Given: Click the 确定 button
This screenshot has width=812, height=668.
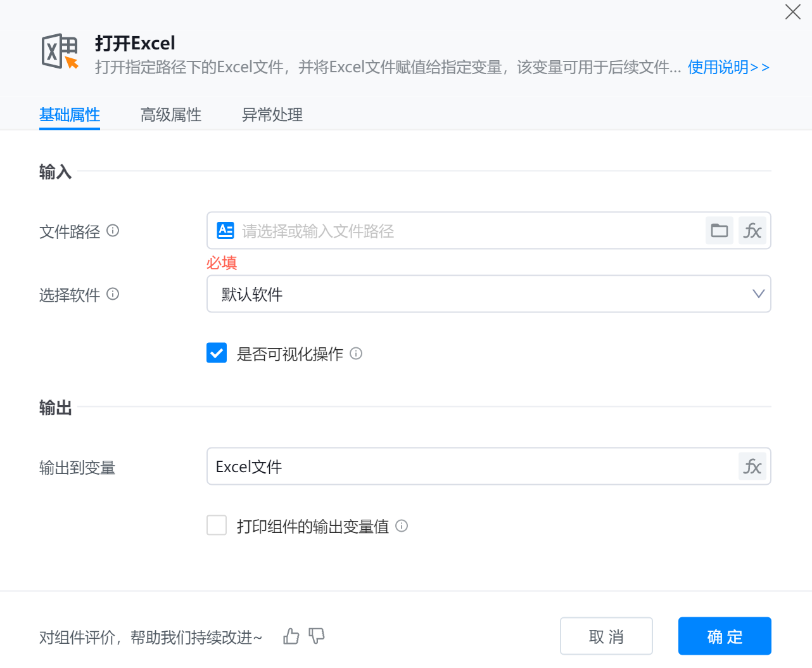Looking at the screenshot, I should click(724, 636).
